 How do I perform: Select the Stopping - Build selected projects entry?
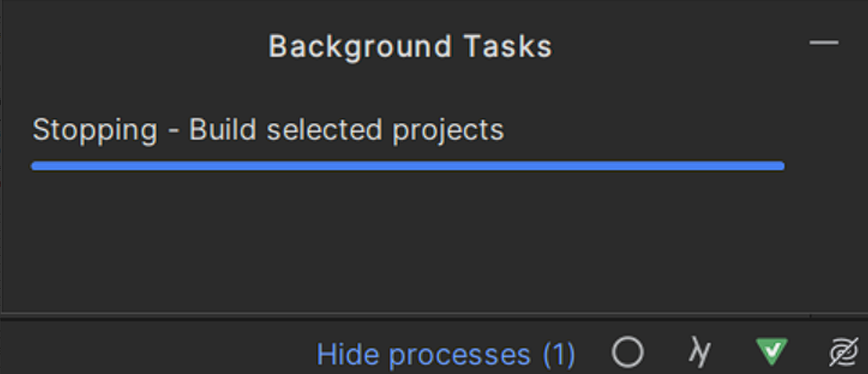pos(268,131)
